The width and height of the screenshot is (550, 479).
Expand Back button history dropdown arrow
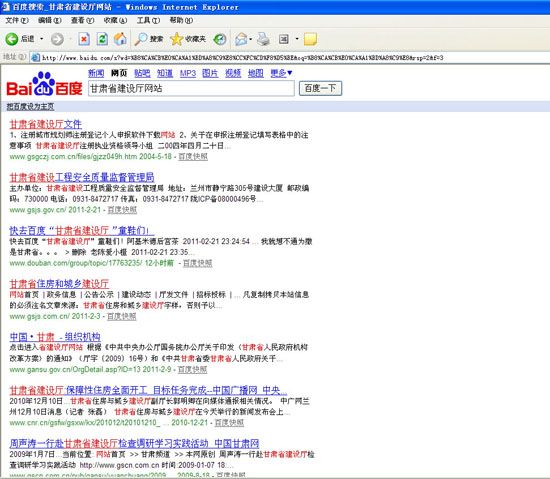click(x=41, y=39)
